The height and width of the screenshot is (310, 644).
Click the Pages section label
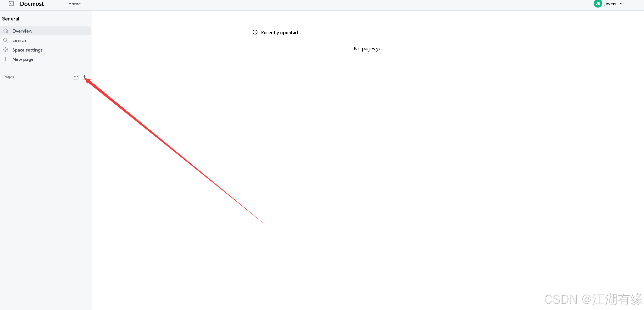coord(9,77)
